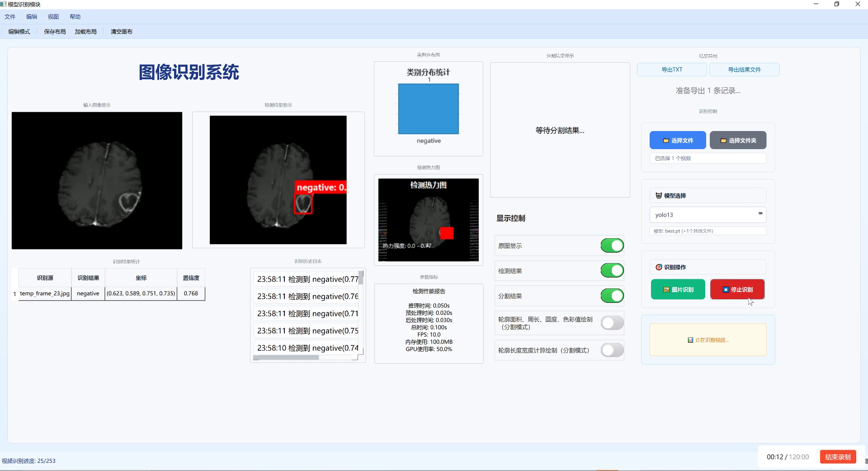Viewport: 868px width, 471px height.
Task: Enable the 轮廓面积、周长、圆度 toggle
Action: (612, 323)
